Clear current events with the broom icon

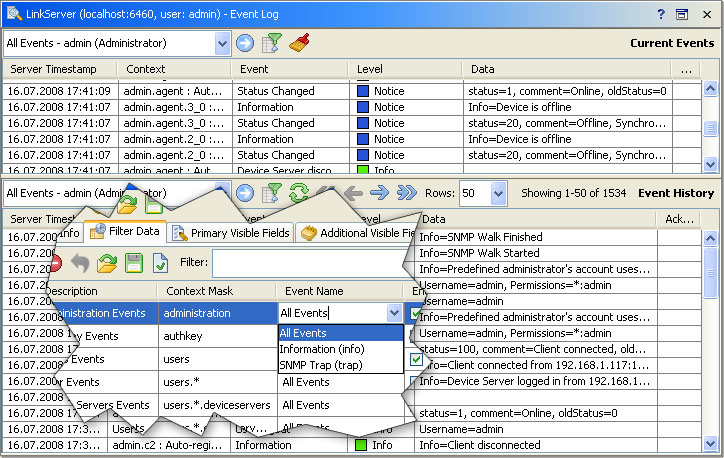[x=299, y=42]
